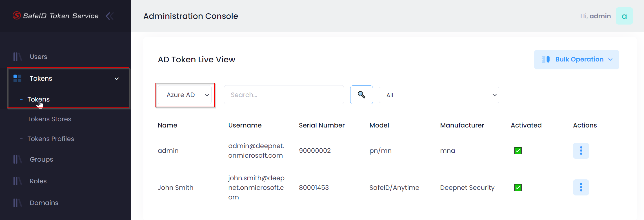
Task: Toggle Activated checkbox for John Smith
Action: pyautogui.click(x=518, y=188)
